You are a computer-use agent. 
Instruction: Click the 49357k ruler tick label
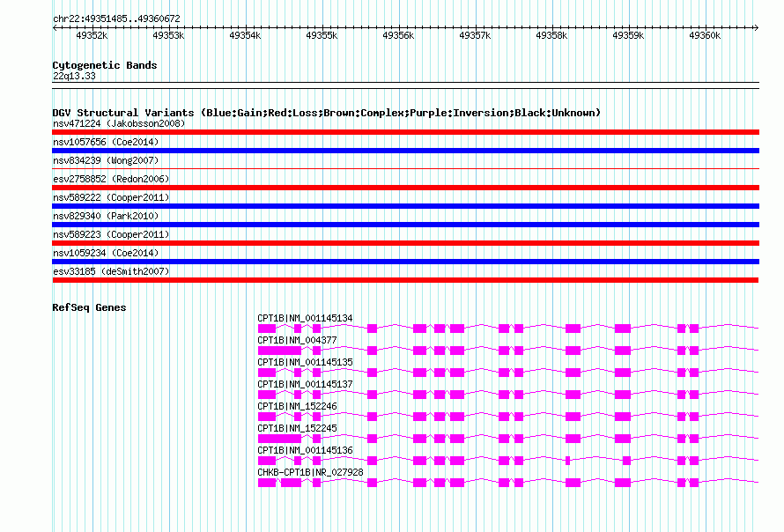(x=475, y=35)
